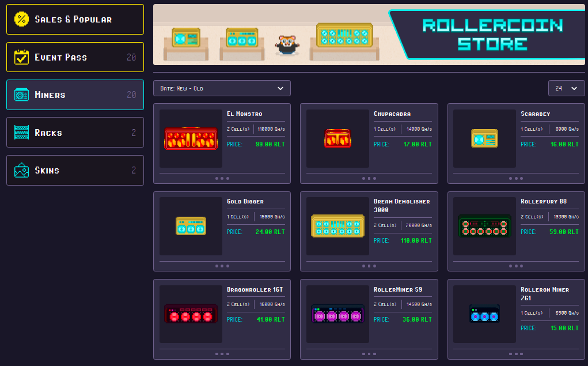Click the 110000 Gh/s power of El Monstro
The image size is (588, 366).
click(x=271, y=129)
